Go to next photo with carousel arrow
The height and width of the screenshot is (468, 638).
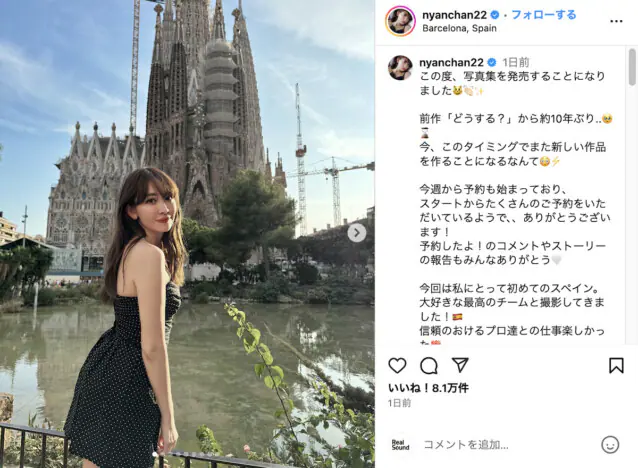[356, 233]
